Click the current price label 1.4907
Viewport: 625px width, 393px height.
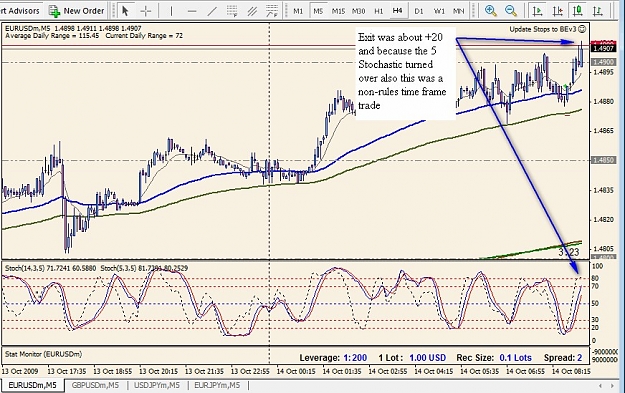point(603,48)
